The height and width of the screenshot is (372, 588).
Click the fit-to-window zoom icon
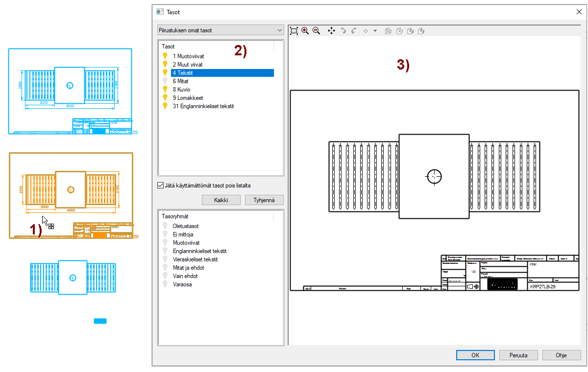pos(294,31)
